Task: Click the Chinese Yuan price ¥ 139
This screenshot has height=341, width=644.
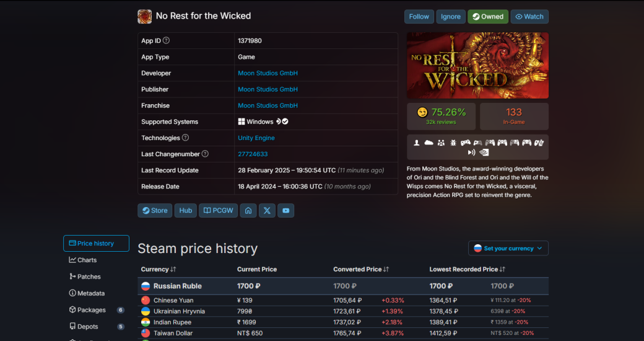Action: tap(245, 301)
